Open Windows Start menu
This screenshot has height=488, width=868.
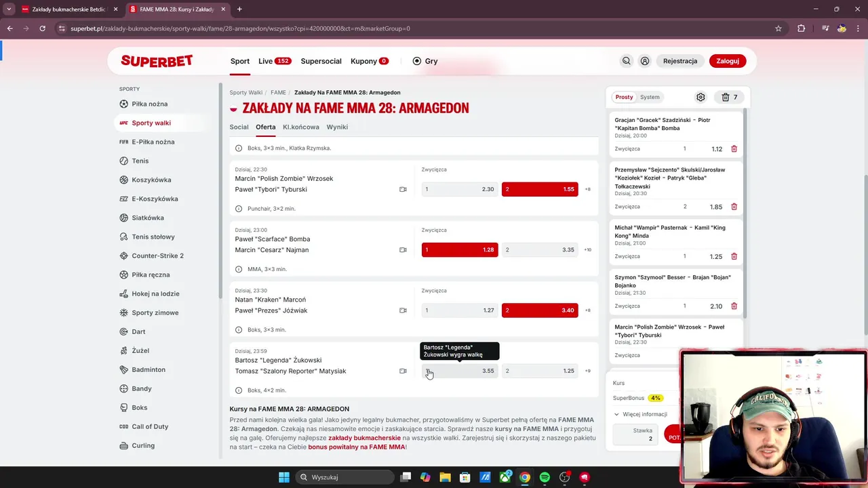284,477
